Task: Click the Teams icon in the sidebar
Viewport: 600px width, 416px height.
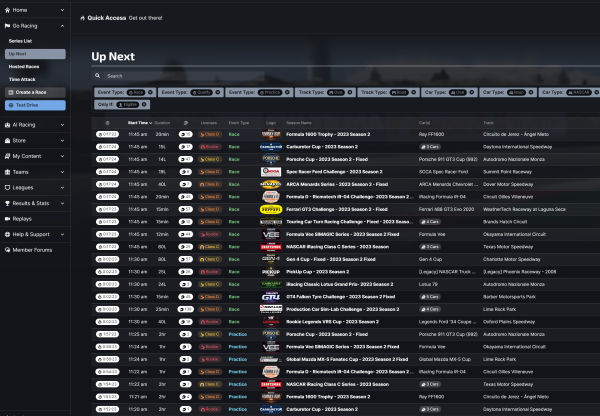Action: [7, 172]
